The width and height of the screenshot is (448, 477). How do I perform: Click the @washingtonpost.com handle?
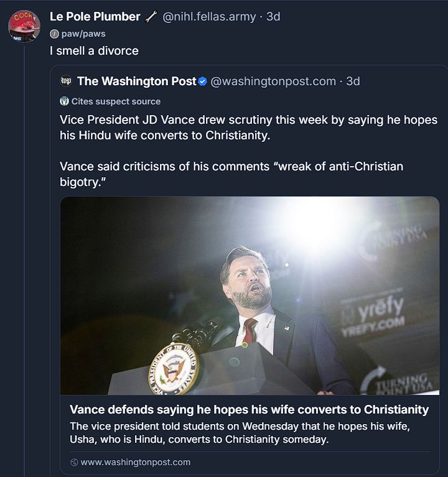coord(273,81)
